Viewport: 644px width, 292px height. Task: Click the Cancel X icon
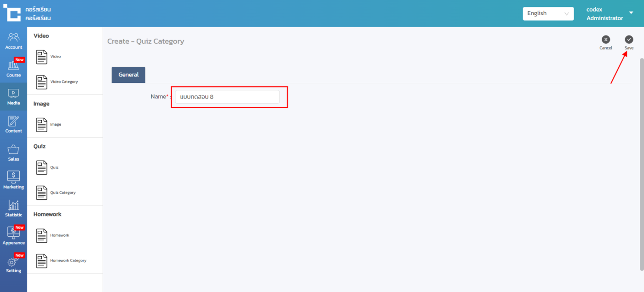pos(606,40)
